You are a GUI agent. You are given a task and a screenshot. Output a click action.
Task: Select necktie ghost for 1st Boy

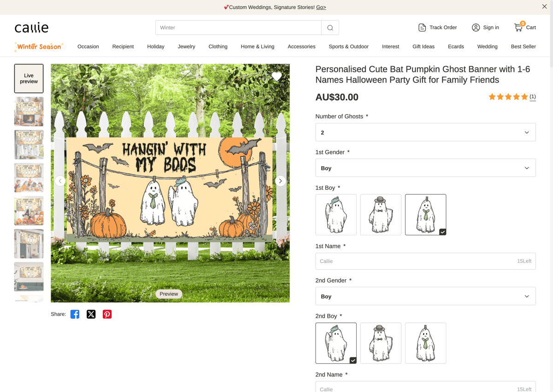coord(425,215)
